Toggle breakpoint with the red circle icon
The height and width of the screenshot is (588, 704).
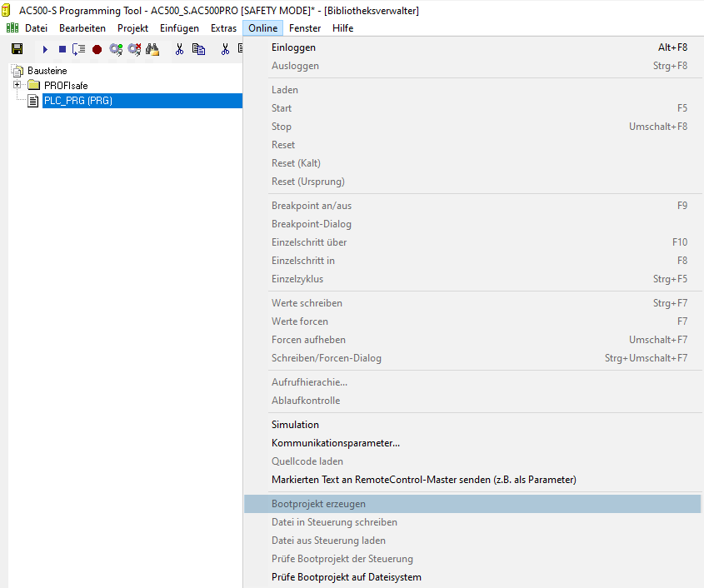click(x=97, y=50)
